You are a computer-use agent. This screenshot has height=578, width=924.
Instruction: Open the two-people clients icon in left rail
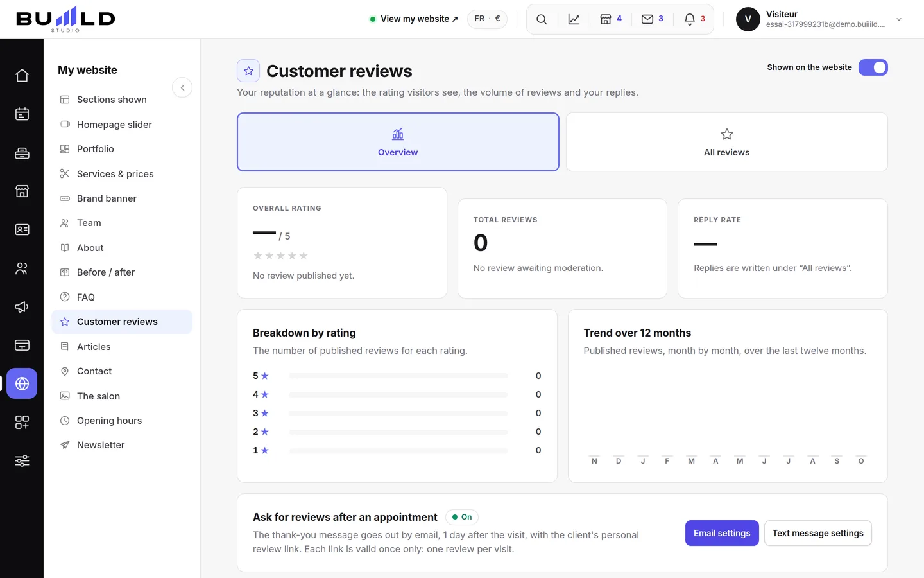pyautogui.click(x=22, y=268)
